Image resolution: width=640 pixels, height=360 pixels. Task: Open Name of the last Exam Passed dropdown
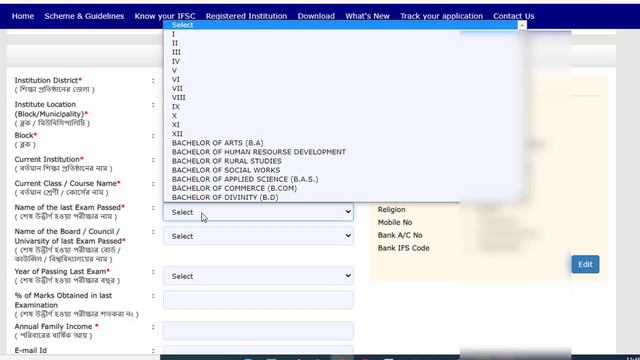(x=258, y=212)
